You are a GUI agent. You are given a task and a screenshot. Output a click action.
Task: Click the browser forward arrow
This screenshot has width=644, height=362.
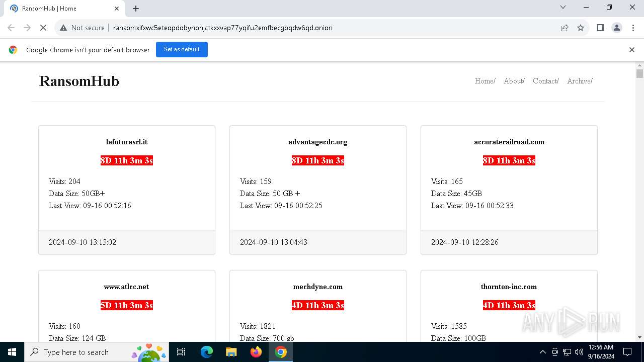[27, 28]
